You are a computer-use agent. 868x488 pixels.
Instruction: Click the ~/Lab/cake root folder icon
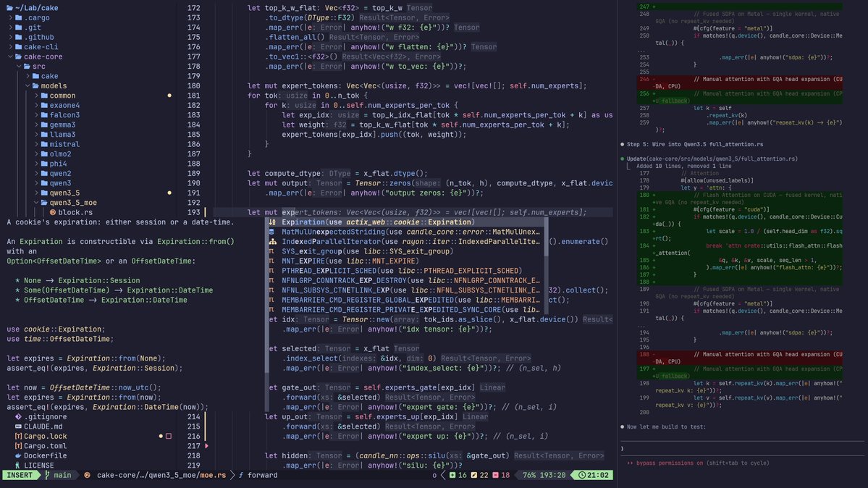pyautogui.click(x=10, y=8)
